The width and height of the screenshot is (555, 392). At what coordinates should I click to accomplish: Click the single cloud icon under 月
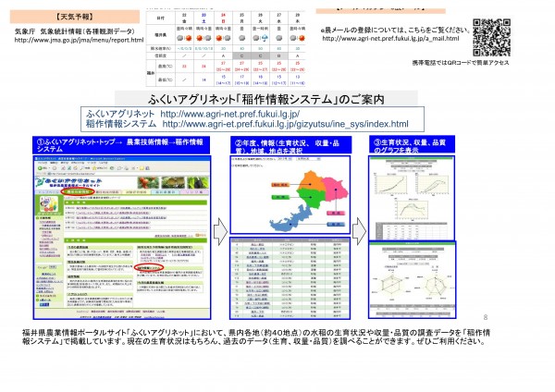(x=241, y=38)
